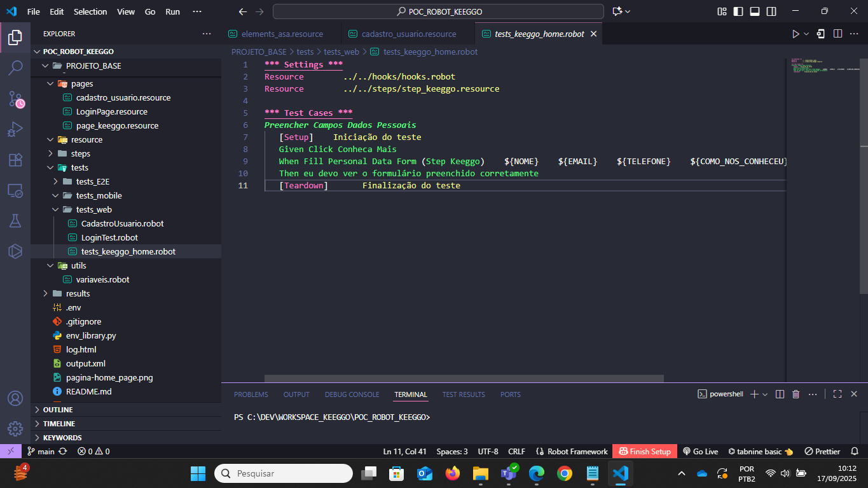
Task: Click the command center search box
Action: pos(438,11)
